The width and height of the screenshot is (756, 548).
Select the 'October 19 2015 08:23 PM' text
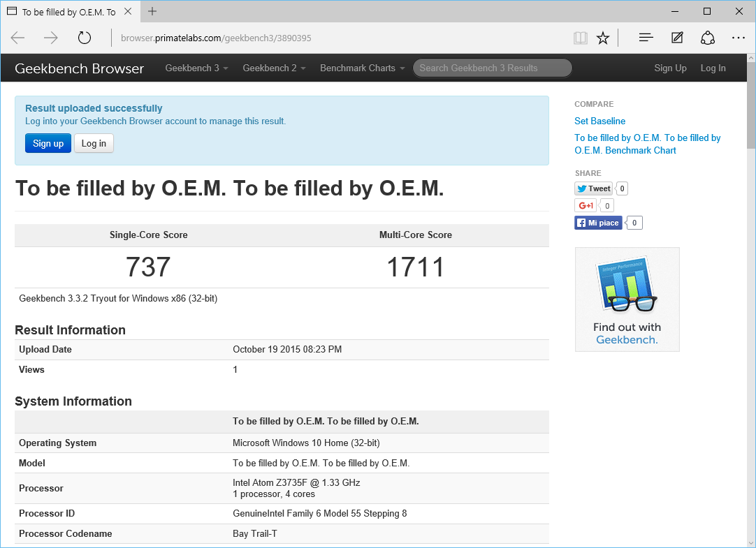(x=287, y=349)
